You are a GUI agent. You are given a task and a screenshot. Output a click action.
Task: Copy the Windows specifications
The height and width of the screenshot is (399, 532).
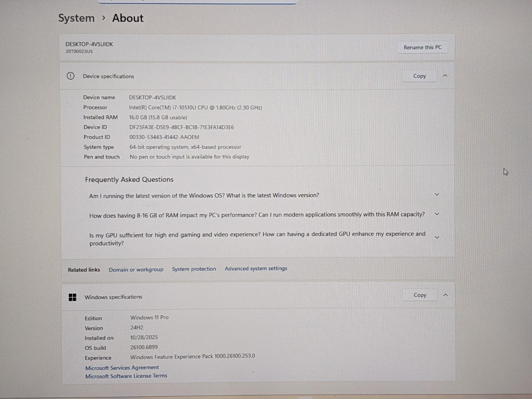(420, 295)
